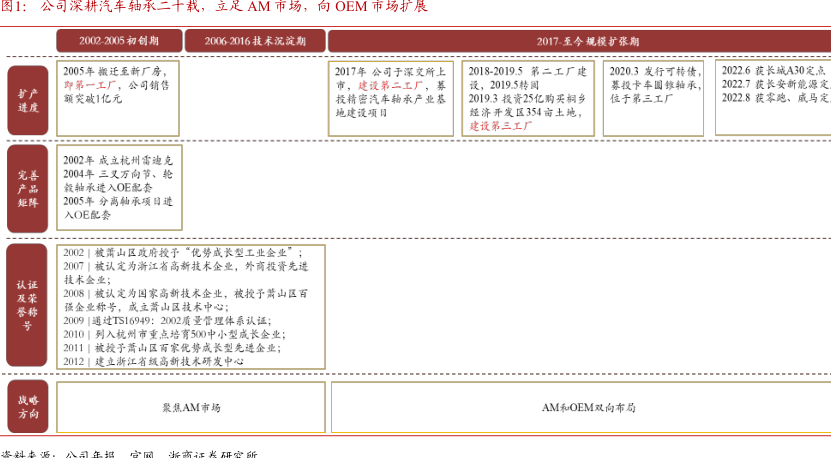Click the AM和OEM双向布局 strategy box
Image resolution: width=831 pixels, height=458 pixels.
(x=580, y=408)
